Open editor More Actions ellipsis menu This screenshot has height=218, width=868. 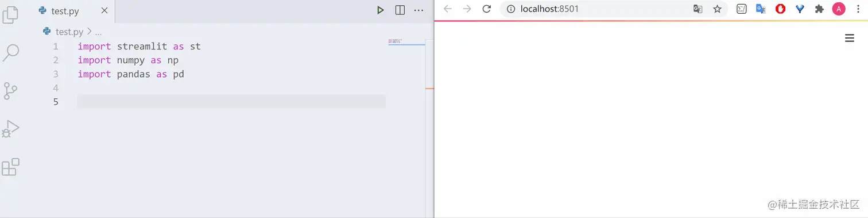click(419, 10)
